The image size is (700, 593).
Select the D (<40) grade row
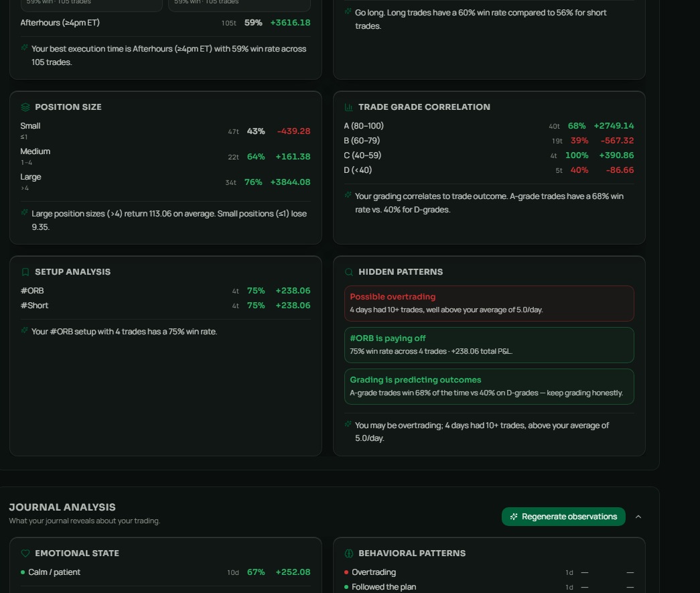pos(489,170)
